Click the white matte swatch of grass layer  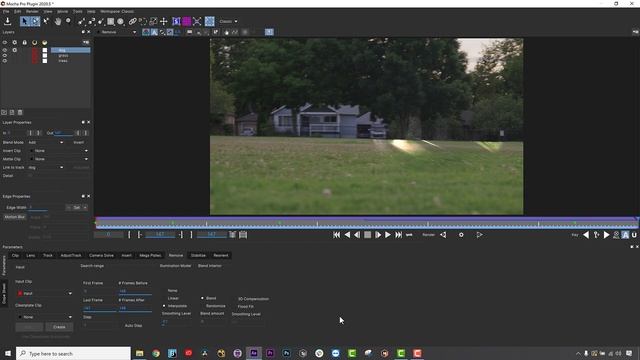click(45, 56)
